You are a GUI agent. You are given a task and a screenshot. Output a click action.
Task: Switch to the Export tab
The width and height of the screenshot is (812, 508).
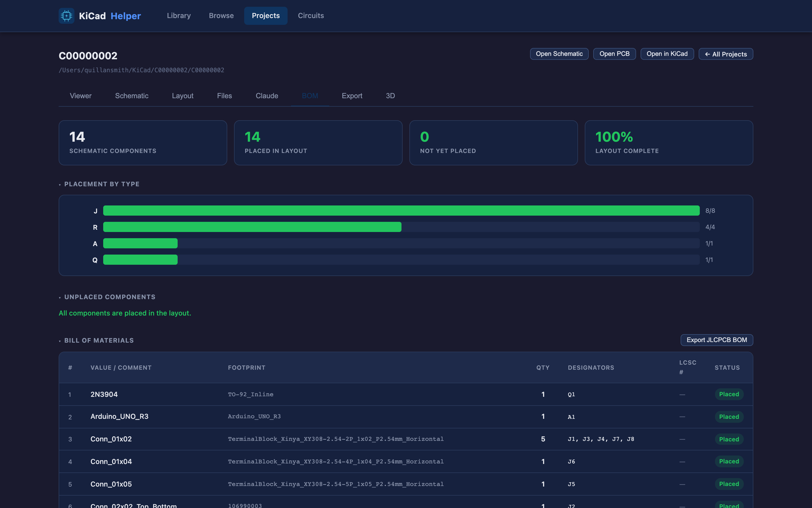(352, 96)
